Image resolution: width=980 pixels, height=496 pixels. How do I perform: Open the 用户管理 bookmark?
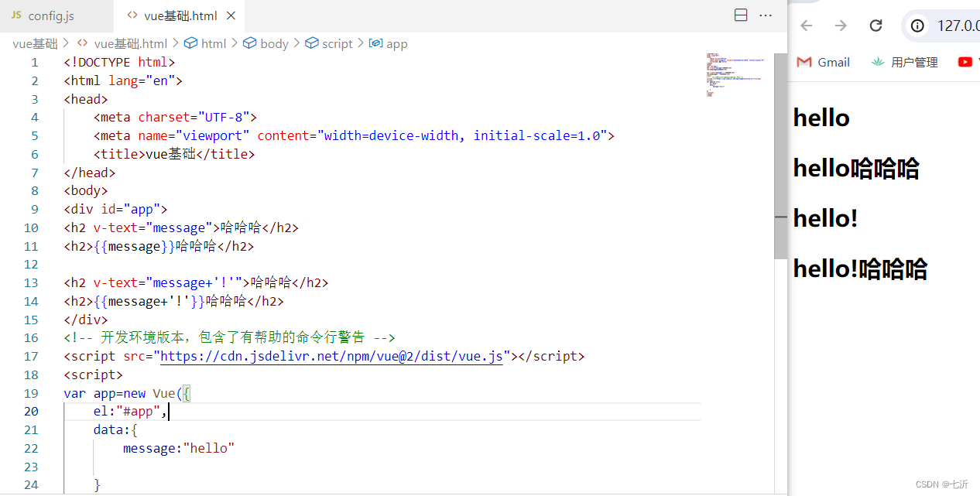click(x=904, y=62)
